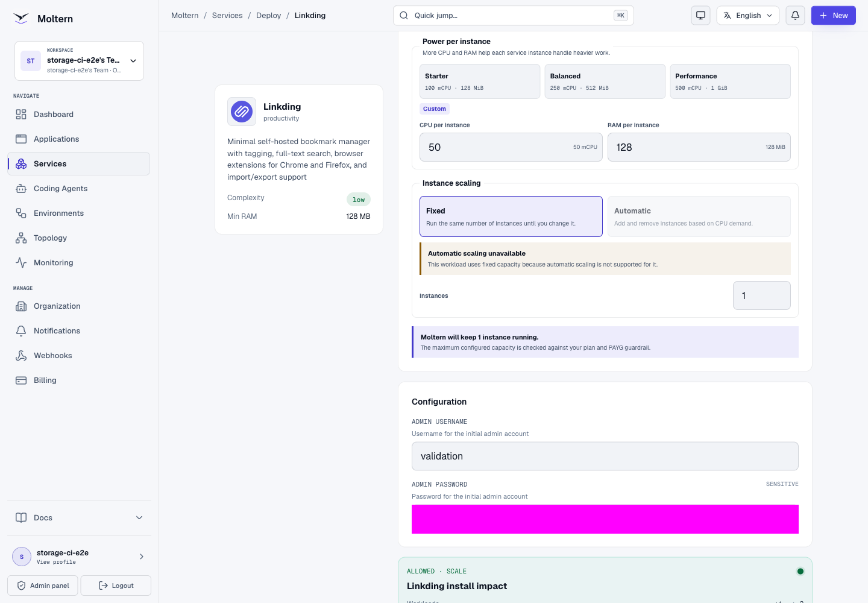Viewport: 868px width, 603px height.
Task: Click the New button
Action: [x=834, y=16]
